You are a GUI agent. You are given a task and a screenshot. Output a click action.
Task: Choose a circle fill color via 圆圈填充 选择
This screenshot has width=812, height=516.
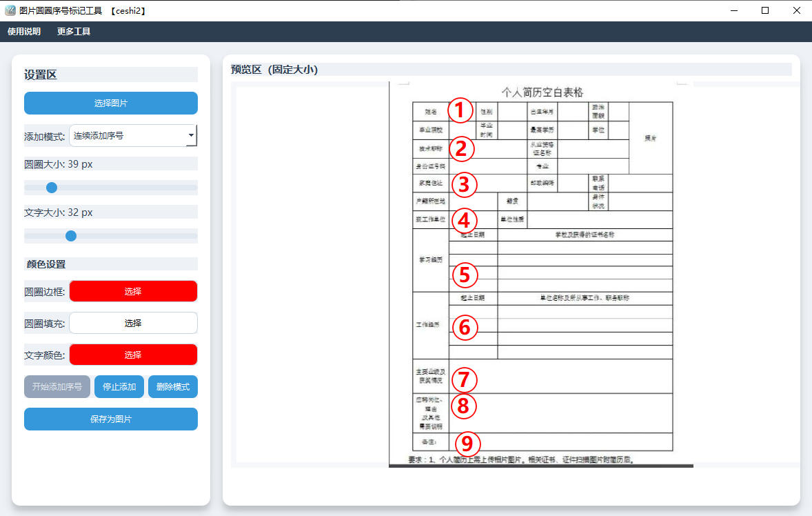[x=132, y=323]
